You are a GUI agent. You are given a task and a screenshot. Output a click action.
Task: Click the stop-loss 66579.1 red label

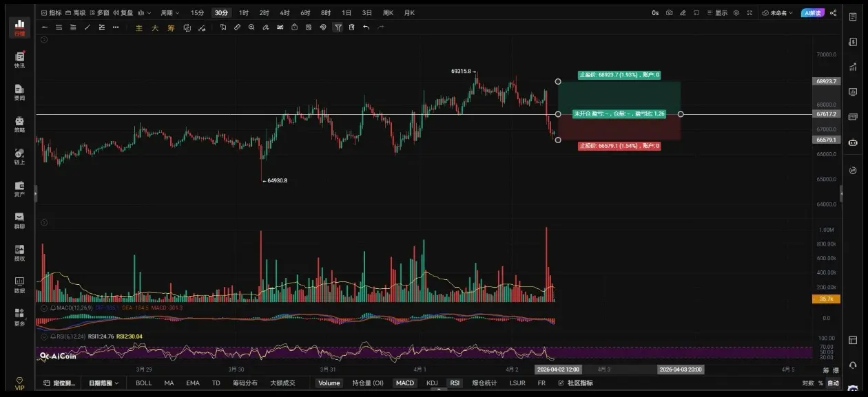pyautogui.click(x=619, y=146)
